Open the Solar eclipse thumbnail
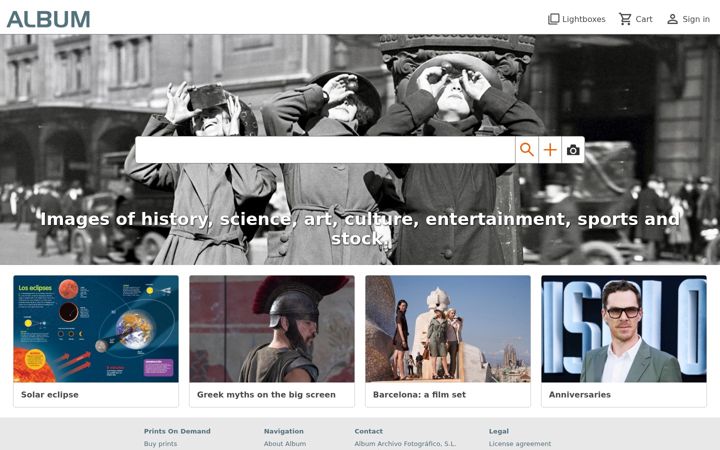The image size is (720, 450). [x=96, y=329]
